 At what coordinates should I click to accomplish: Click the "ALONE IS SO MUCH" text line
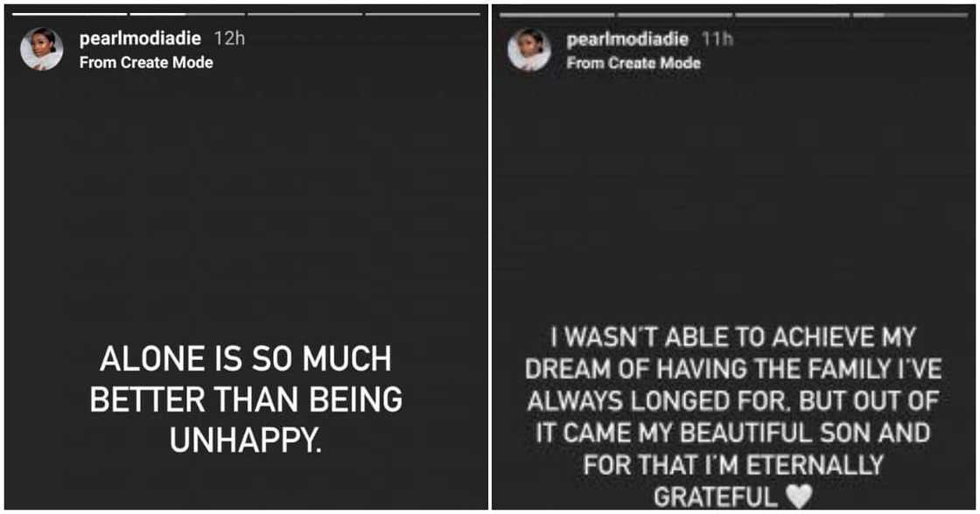pos(246,359)
